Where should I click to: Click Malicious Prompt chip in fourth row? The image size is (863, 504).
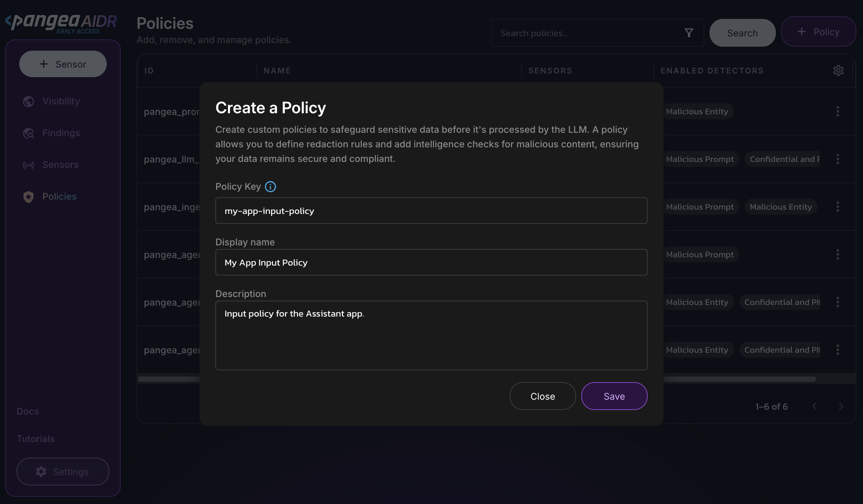(x=700, y=254)
